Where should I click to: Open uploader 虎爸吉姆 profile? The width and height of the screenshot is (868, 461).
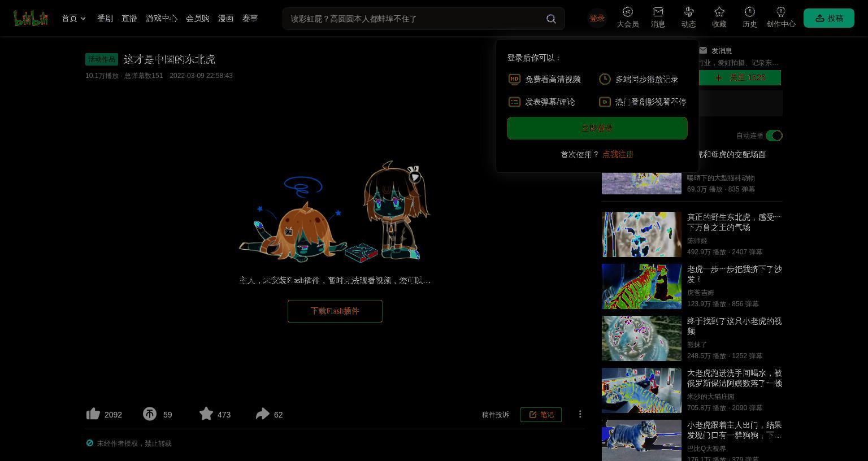[x=701, y=293]
